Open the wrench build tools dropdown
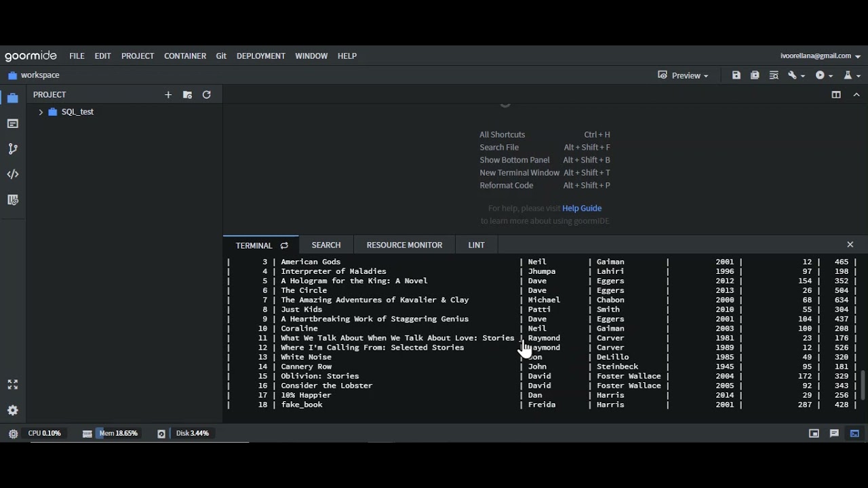This screenshot has height=488, width=868. coord(795,75)
